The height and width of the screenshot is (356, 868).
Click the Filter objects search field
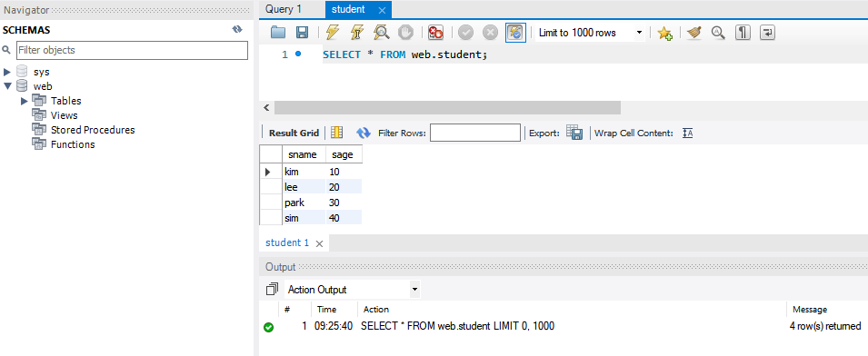tap(132, 50)
